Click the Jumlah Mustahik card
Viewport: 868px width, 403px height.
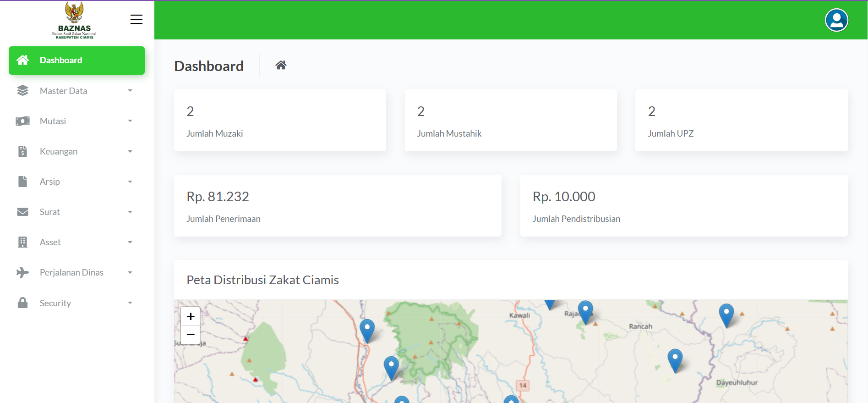(511, 120)
